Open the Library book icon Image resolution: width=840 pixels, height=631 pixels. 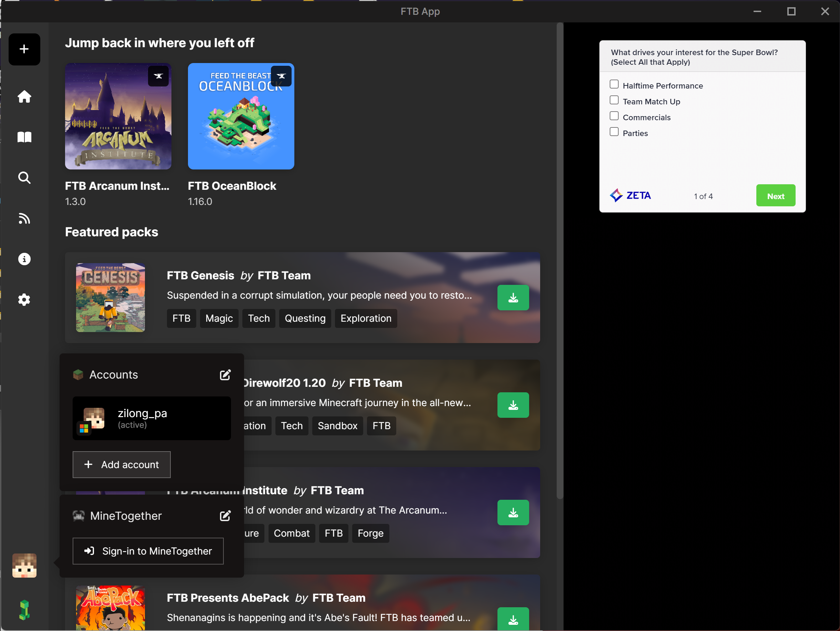(24, 137)
